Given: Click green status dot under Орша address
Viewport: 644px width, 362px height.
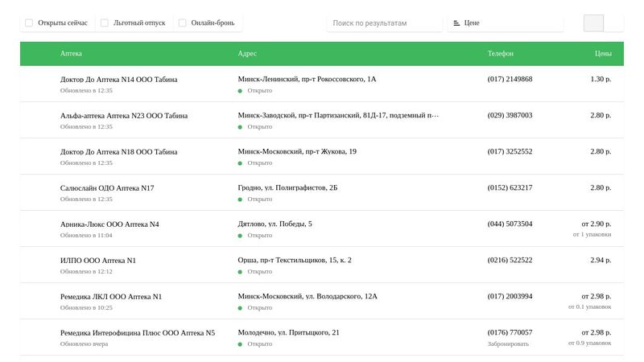Looking at the screenshot, I should coord(240,272).
